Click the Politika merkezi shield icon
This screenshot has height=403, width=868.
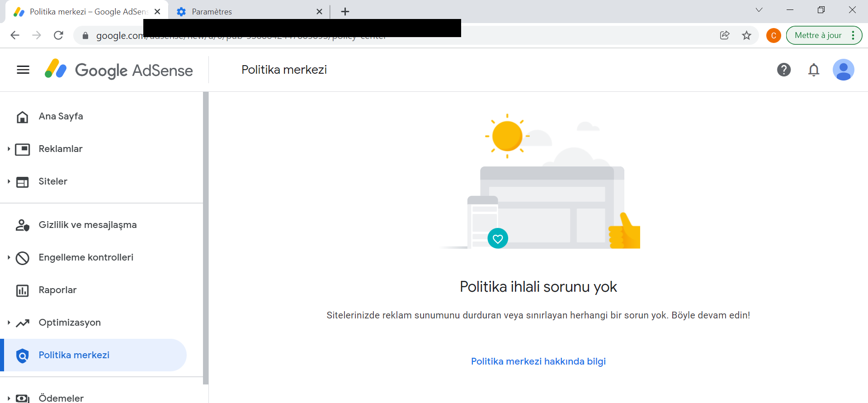click(x=22, y=356)
